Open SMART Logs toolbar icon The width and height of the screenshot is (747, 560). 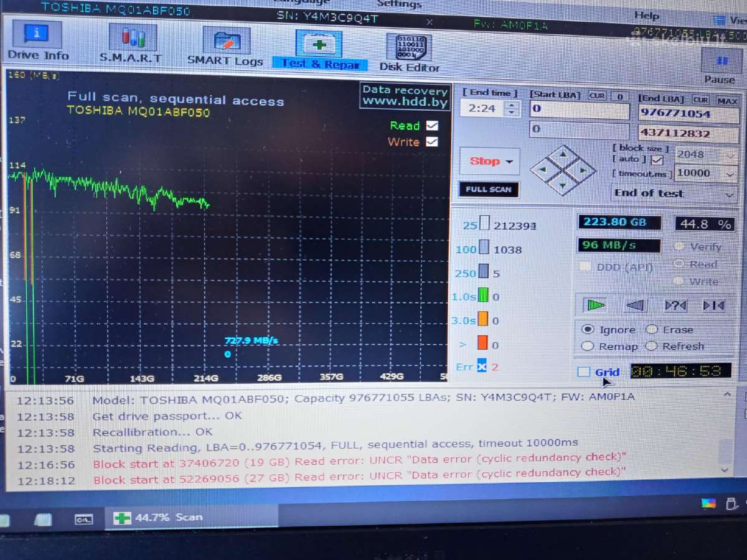click(226, 40)
